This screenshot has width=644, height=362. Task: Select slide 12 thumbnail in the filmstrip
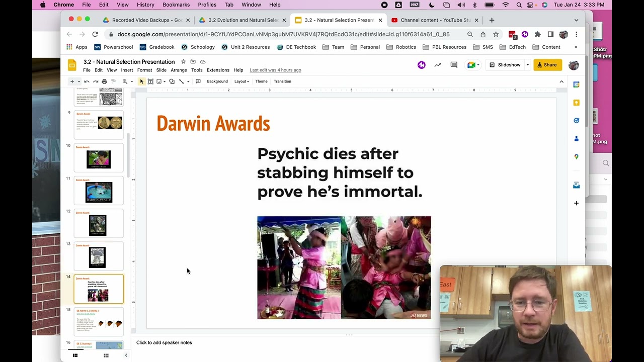point(99,224)
